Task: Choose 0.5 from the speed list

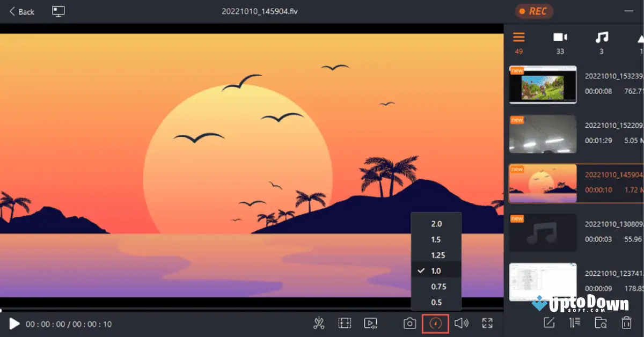Action: [x=436, y=302]
